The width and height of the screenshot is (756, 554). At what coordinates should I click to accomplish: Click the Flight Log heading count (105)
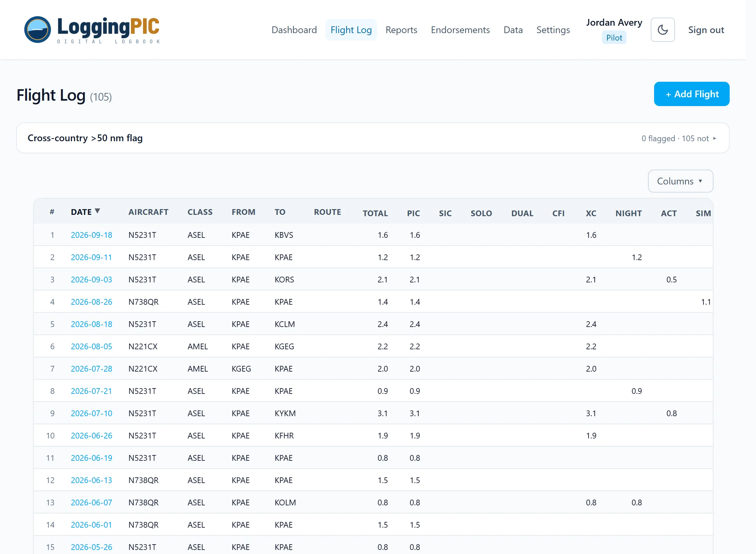[101, 97]
